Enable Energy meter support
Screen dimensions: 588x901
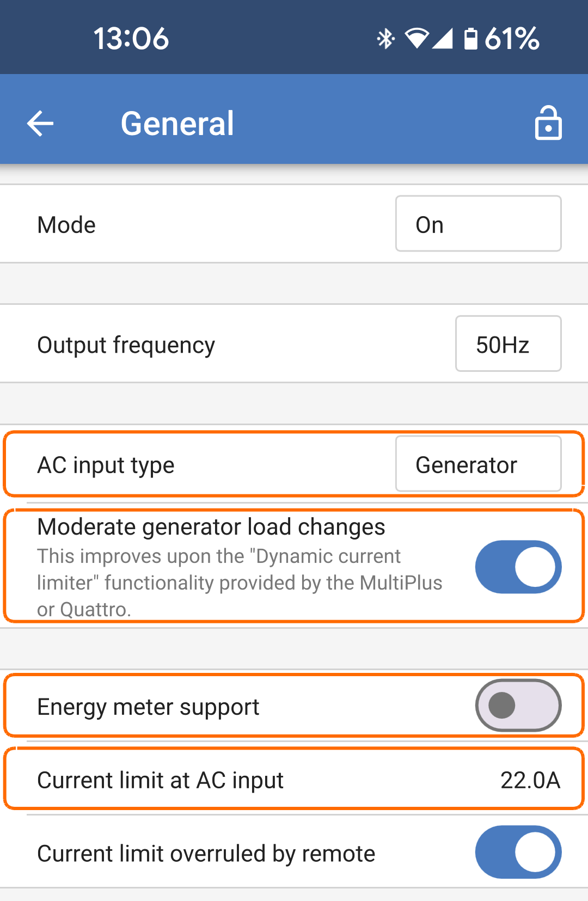click(x=517, y=705)
